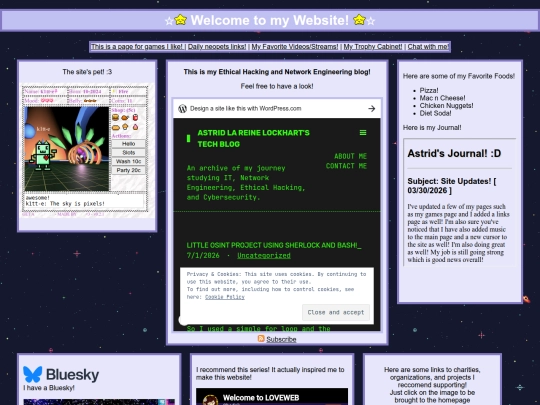Click the 'Astrid's Journal! :D' heading
The image size is (540, 405).
pyautogui.click(x=454, y=154)
